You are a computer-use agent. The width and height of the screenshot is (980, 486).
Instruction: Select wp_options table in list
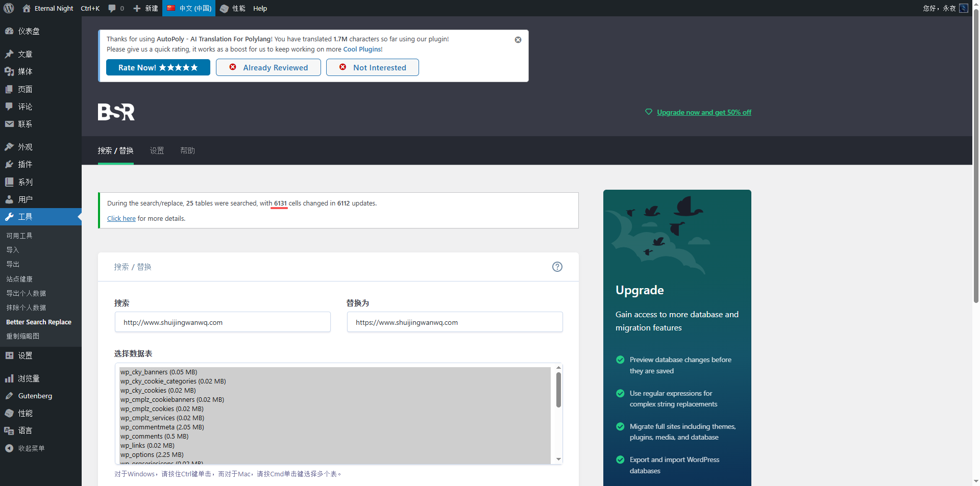(x=335, y=454)
